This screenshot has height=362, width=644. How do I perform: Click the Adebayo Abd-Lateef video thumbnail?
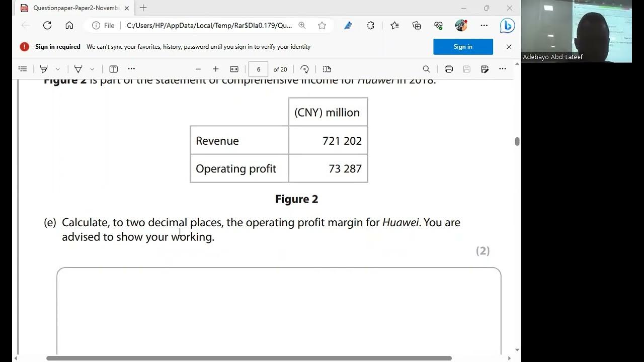[577, 31]
